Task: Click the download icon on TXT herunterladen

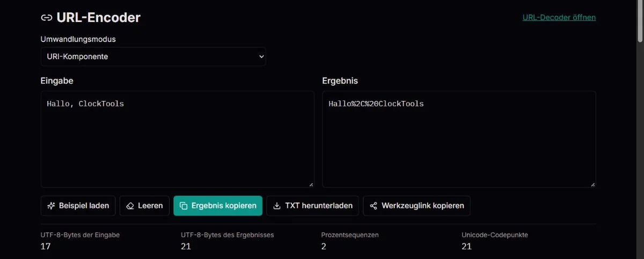Action: click(x=277, y=206)
